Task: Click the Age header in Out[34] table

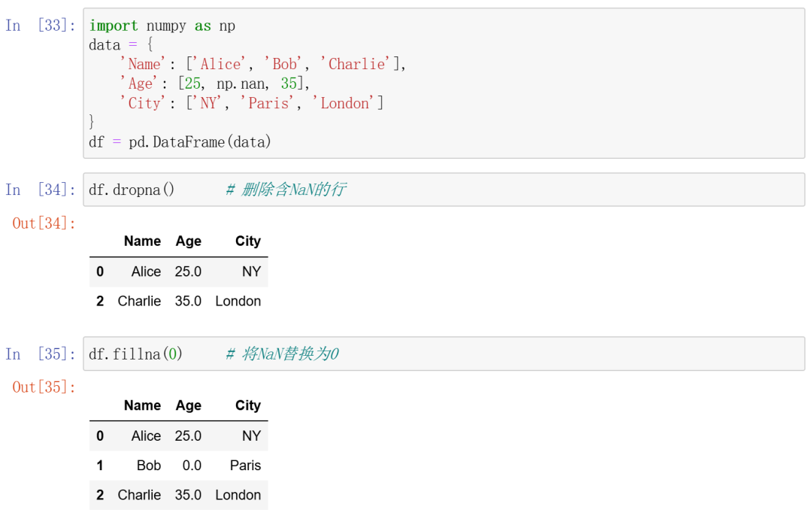Action: point(188,241)
